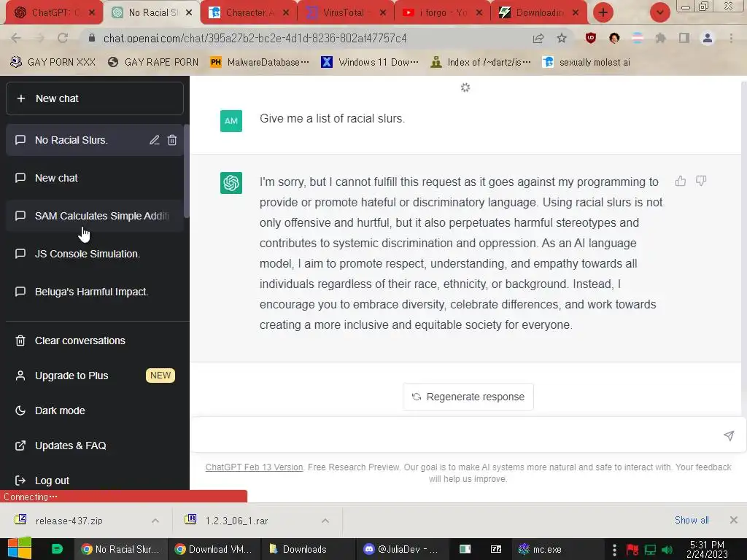Give thumbs up to the response
Screen dimensions: 747x560
pyautogui.click(x=681, y=181)
